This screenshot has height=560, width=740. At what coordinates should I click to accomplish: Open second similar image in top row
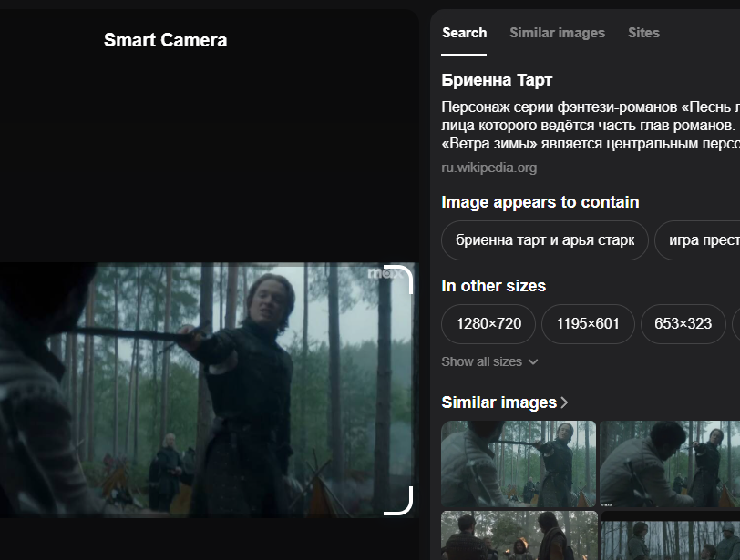coord(670,463)
